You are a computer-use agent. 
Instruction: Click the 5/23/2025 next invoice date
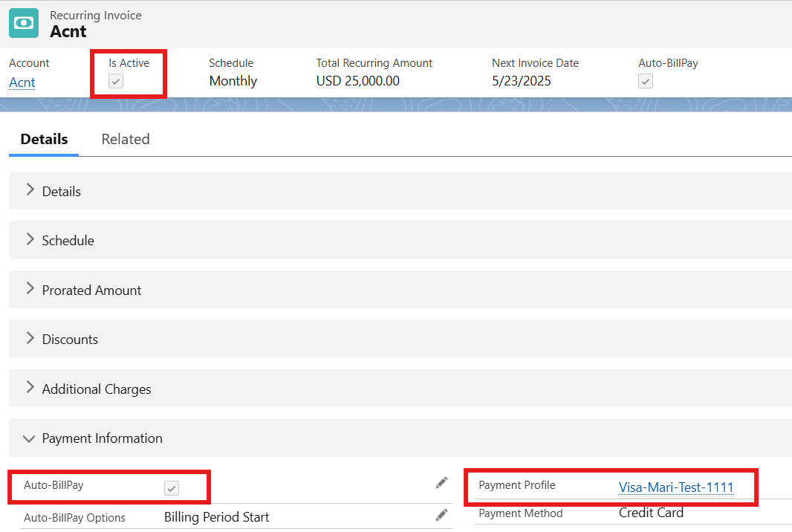[522, 81]
